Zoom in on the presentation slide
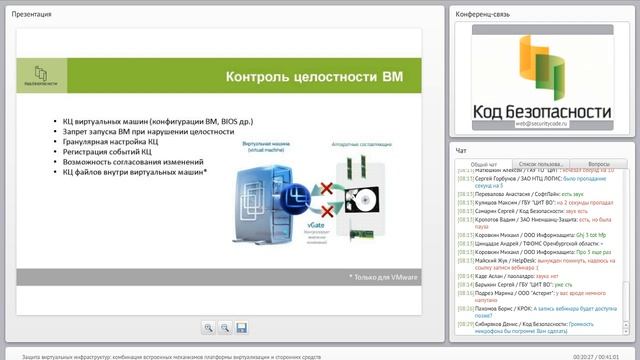Screen dimensions: 640x360 pos(208,328)
